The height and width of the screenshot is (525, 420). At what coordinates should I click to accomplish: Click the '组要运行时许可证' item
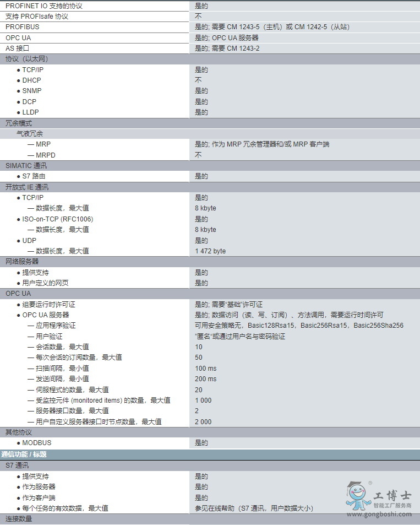pyautogui.click(x=46, y=304)
